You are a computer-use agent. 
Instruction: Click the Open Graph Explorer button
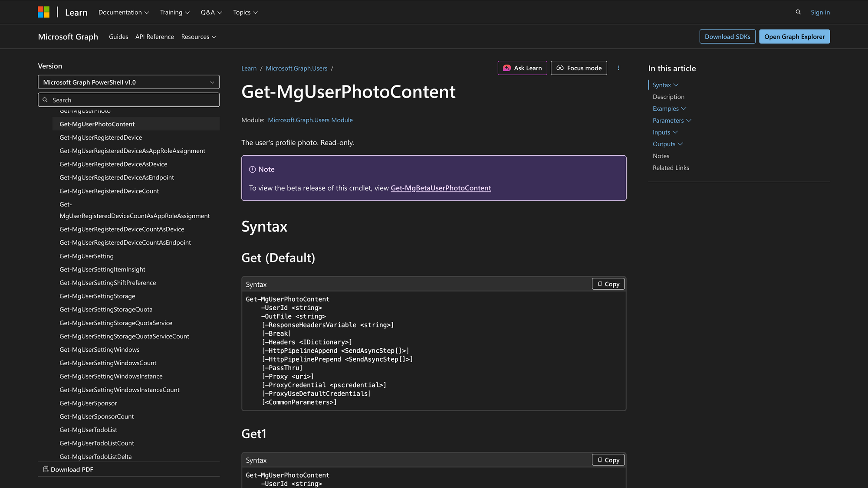coord(794,36)
